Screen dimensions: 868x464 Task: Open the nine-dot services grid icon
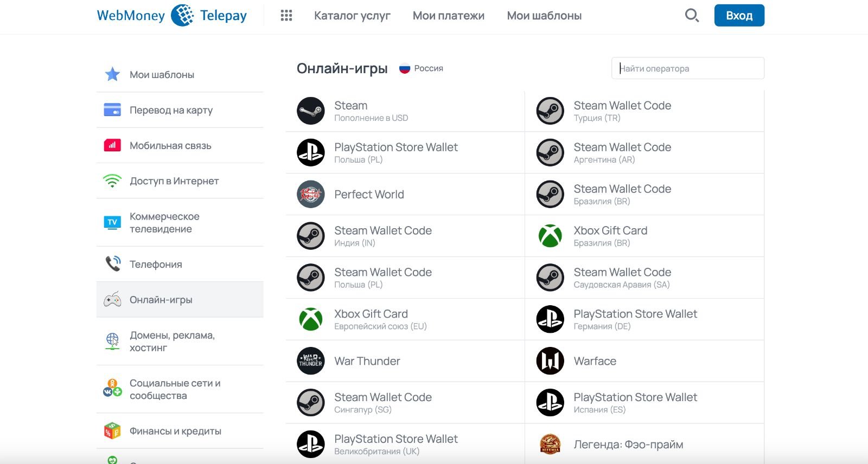tap(286, 15)
